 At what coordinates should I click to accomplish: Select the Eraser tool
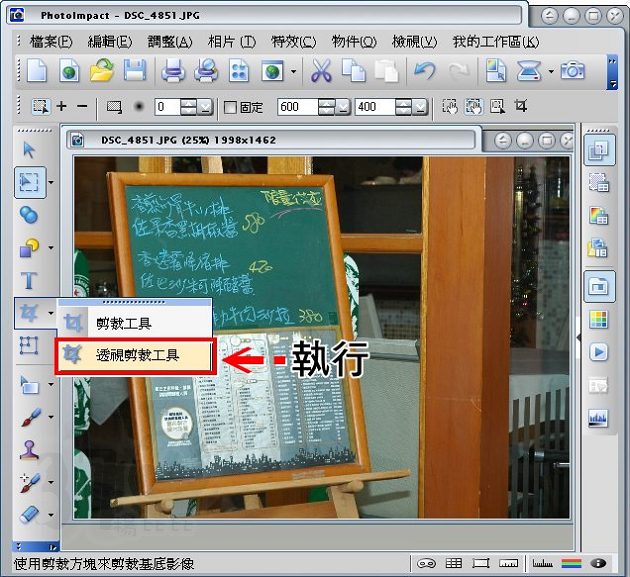point(30,514)
